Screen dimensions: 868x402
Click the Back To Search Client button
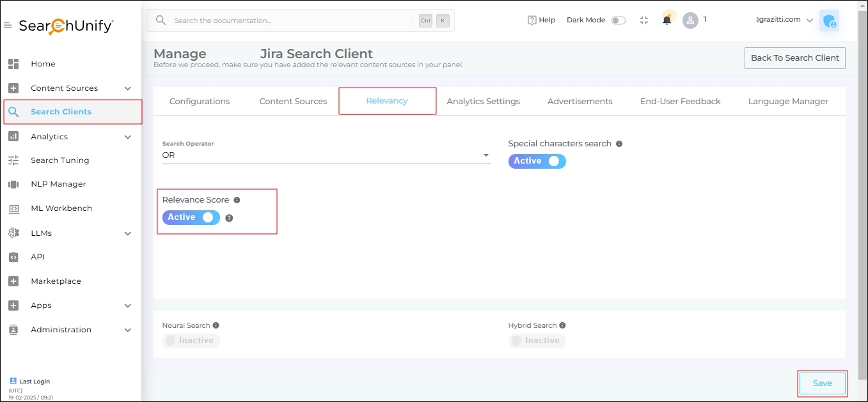click(x=794, y=58)
